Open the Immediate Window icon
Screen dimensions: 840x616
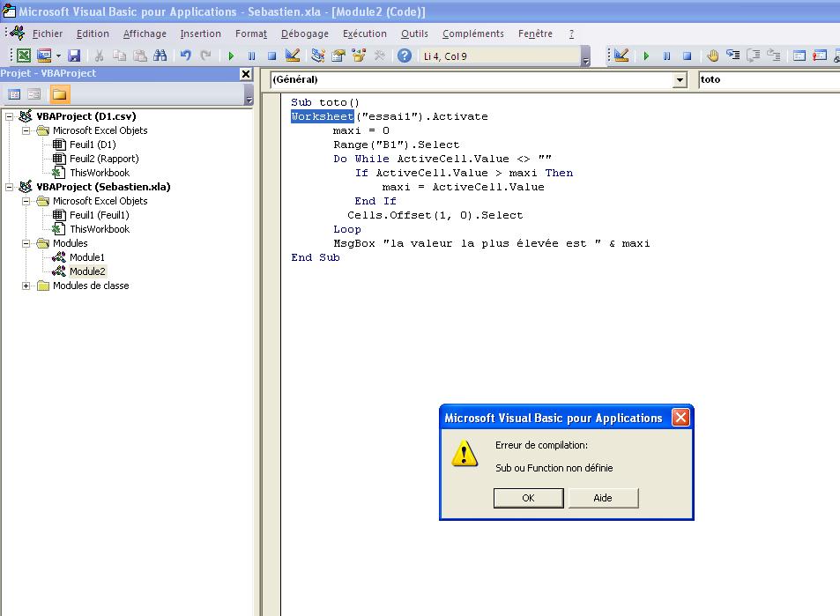tap(820, 56)
